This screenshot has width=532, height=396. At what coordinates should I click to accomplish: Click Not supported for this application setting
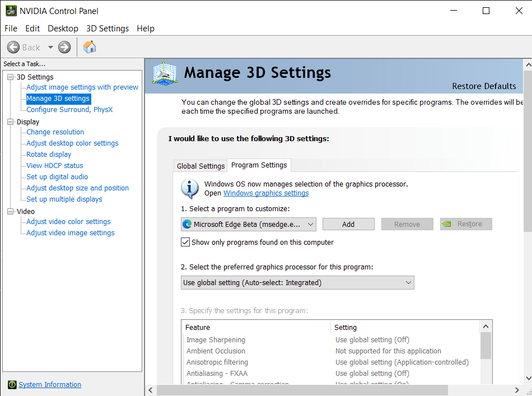pyautogui.click(x=388, y=351)
